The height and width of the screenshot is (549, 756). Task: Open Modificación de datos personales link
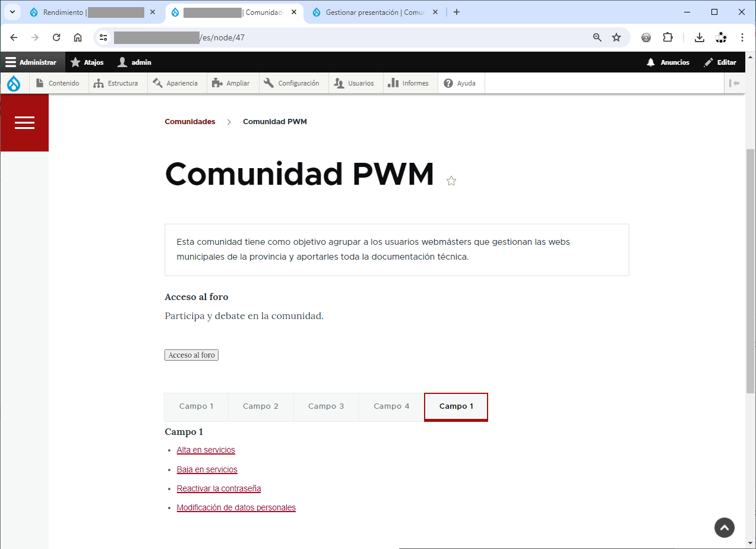(236, 507)
